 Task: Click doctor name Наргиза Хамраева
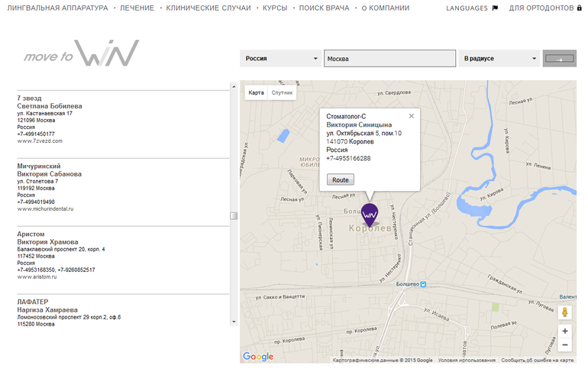point(47,310)
